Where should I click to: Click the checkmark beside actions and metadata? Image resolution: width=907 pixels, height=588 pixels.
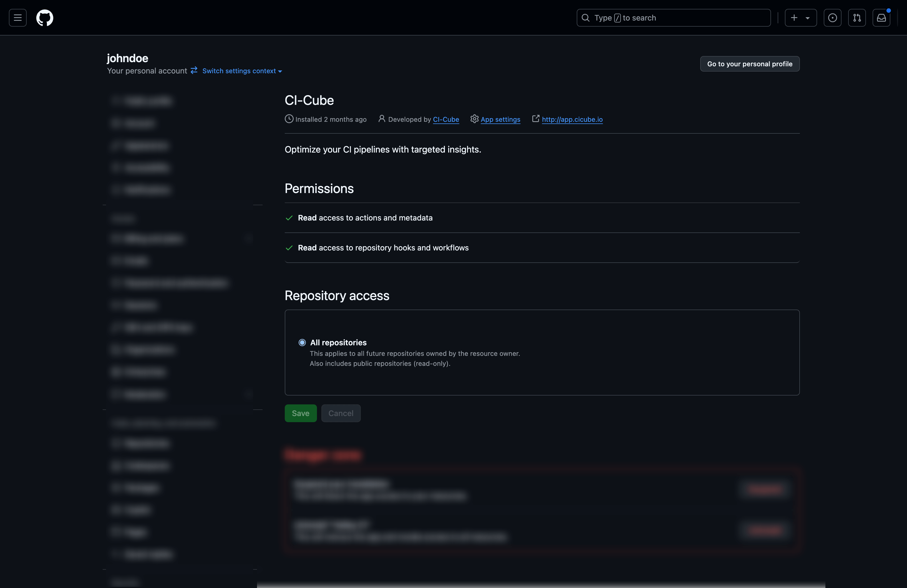tap(289, 218)
